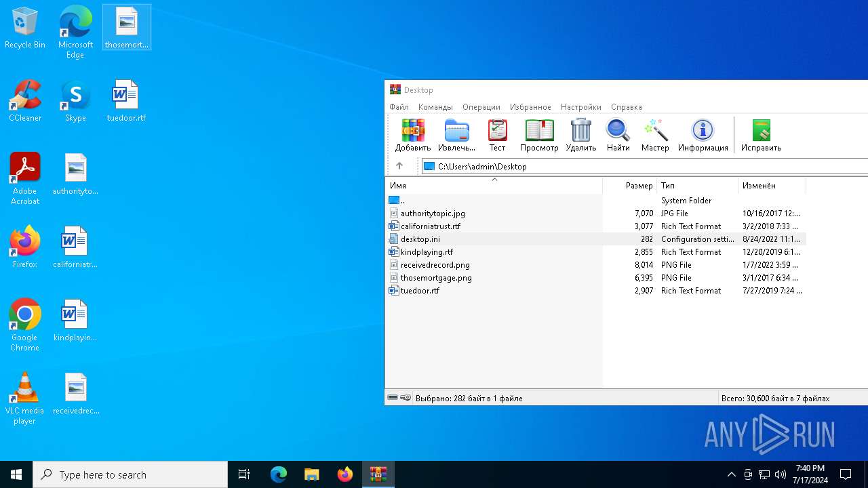868x488 pixels.
Task: Select the kindplayin... desktop document
Action: coord(75,321)
